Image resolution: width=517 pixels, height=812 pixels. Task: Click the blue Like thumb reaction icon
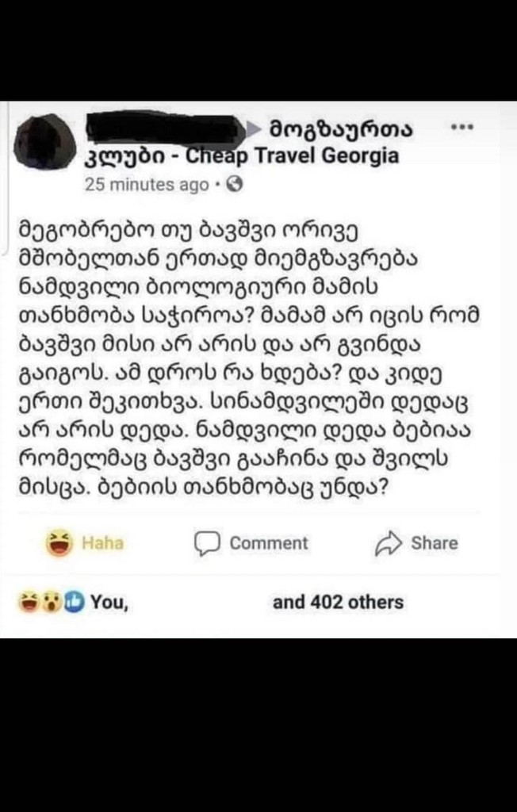click(x=73, y=603)
